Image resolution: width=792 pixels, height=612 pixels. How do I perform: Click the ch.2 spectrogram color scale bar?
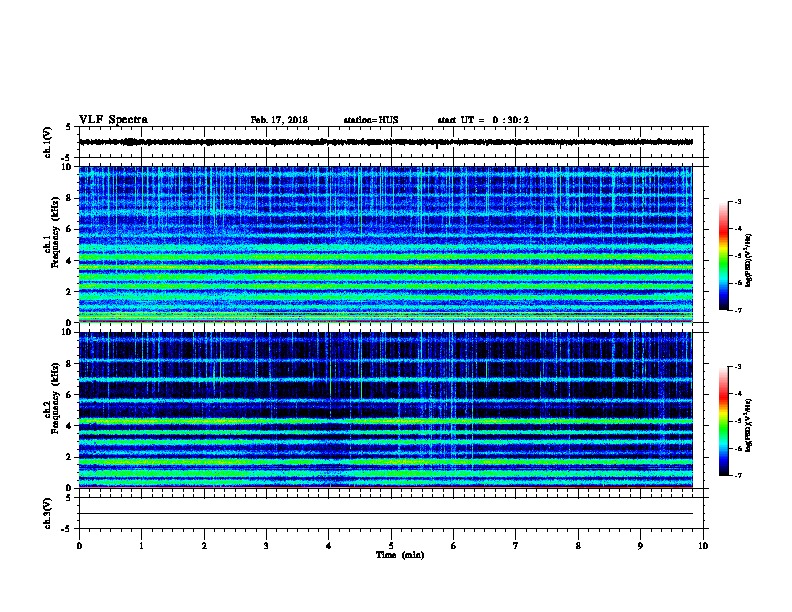coord(724,421)
